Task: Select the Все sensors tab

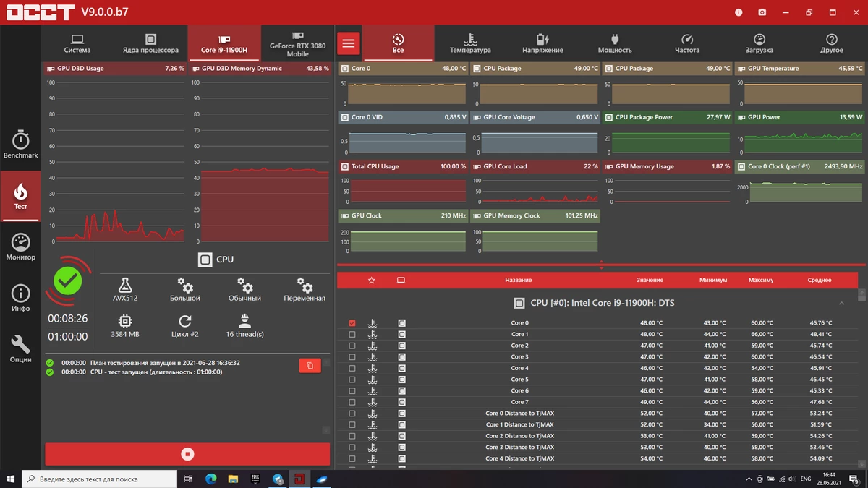Action: [398, 43]
